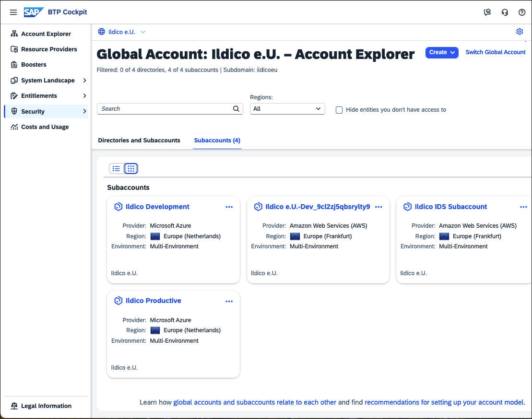Screen dimensions: 532x419
Task: Open actions menu for Ildico IDS Subaccount
Action: coord(523,207)
